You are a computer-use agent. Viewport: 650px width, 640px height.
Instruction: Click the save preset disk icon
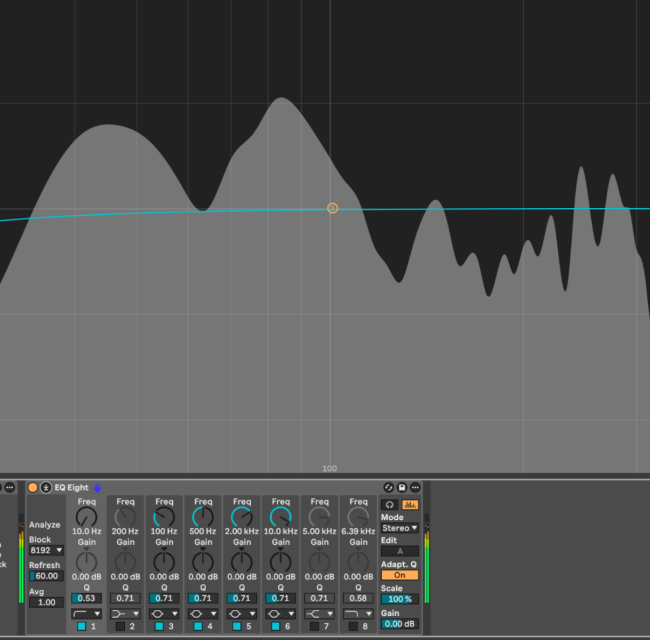(401, 487)
